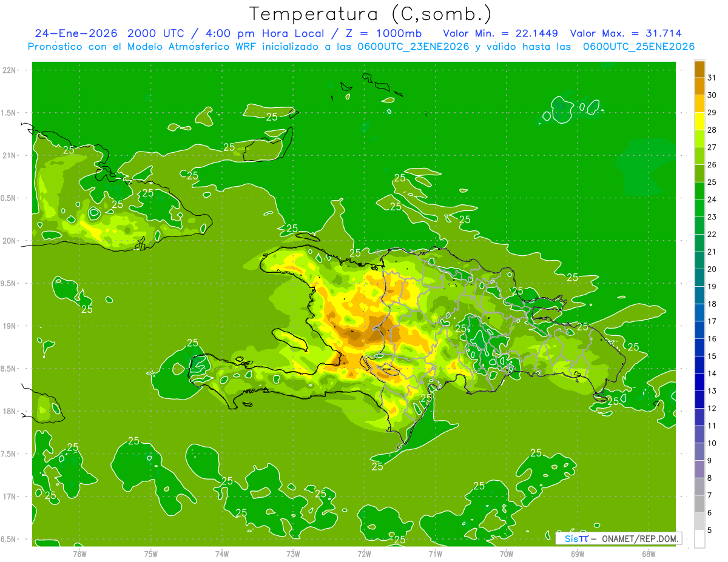This screenshot has width=728, height=562.
Task: Click the yellow legend swatch between 28 and 29
Action: [699, 121]
